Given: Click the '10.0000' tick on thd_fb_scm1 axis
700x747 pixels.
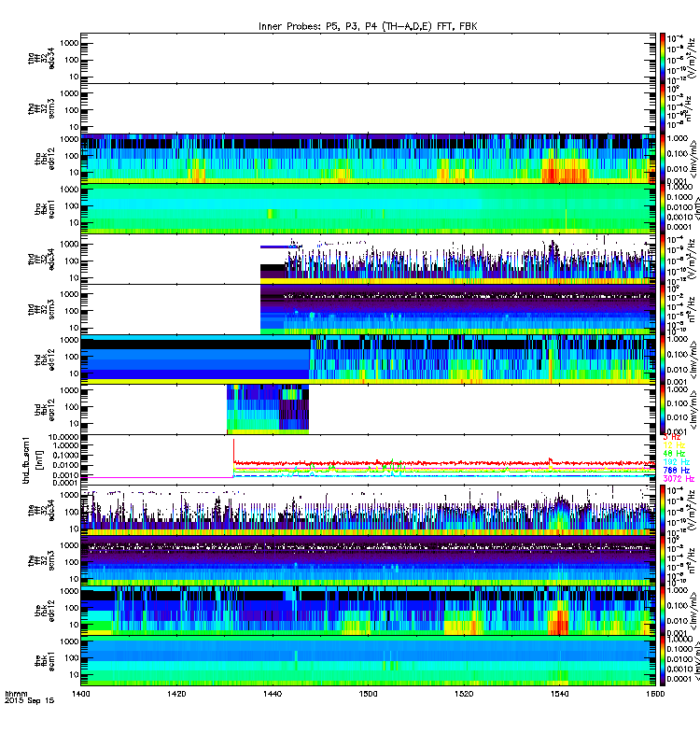Looking at the screenshot, I should coord(65,437).
